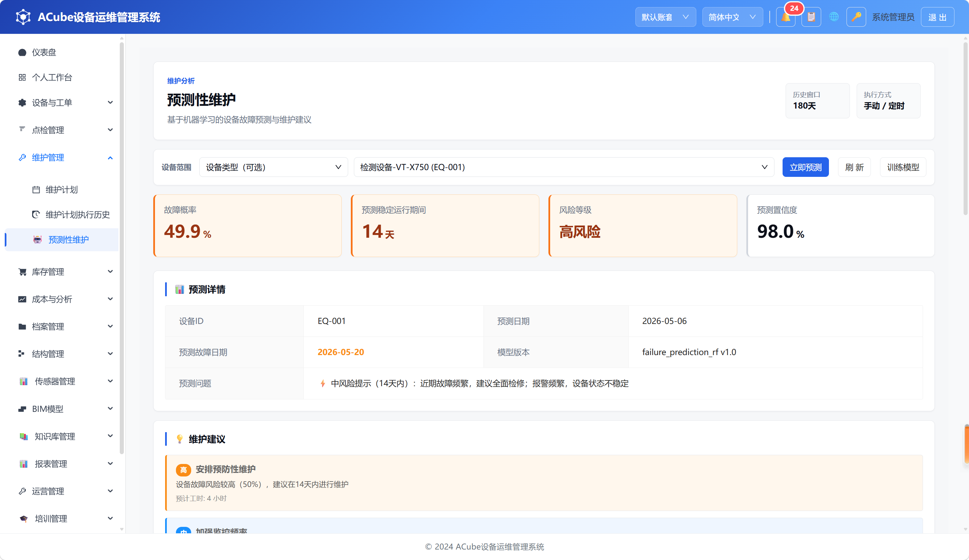Screen dimensions: 969x560
Task: Open the notification bell with 24 badge
Action: [x=786, y=17]
